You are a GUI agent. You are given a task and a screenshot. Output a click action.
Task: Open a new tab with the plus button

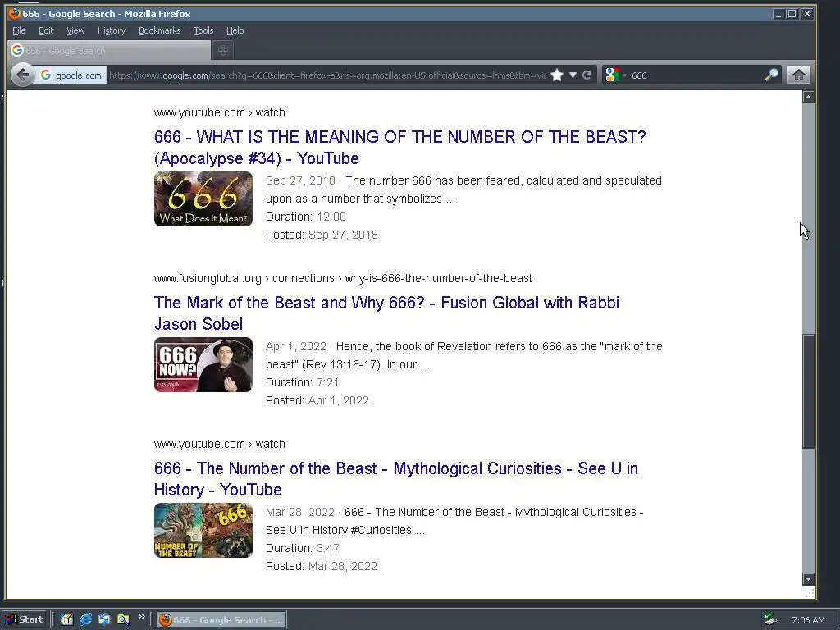tap(223, 50)
